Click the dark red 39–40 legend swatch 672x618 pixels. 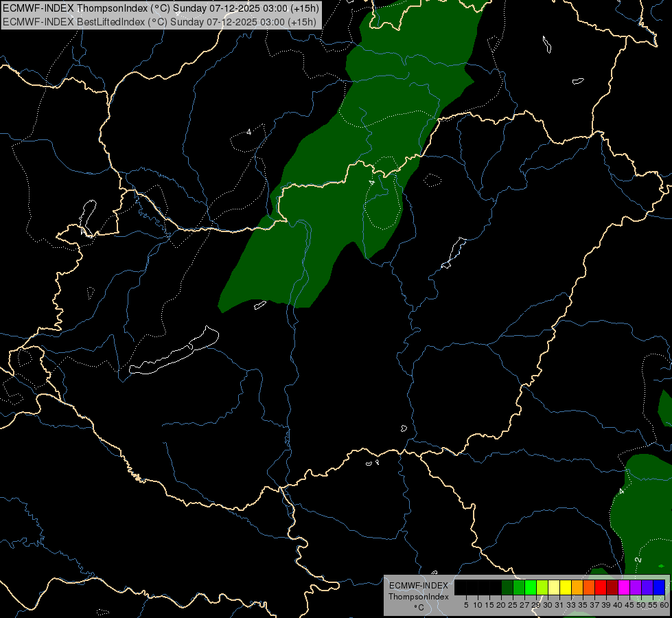click(x=612, y=587)
